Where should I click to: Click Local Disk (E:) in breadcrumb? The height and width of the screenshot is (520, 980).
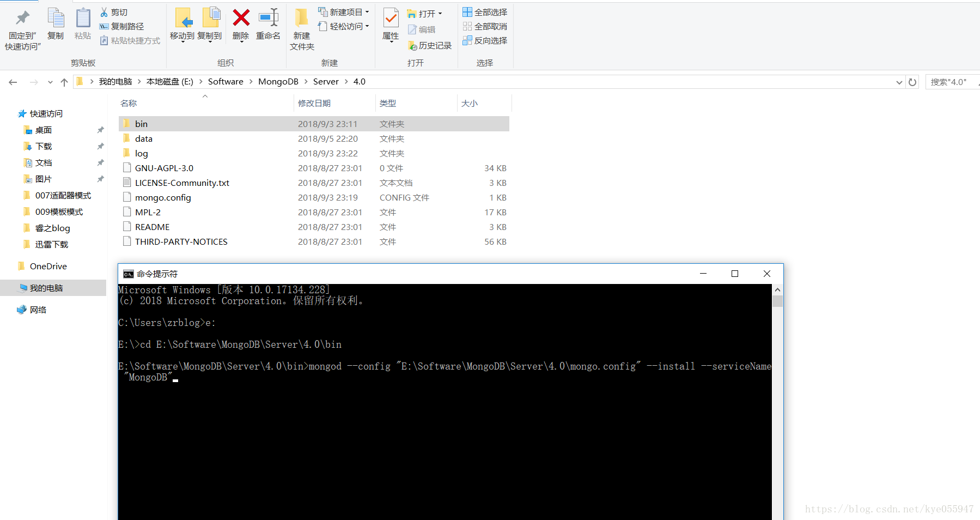tap(170, 82)
